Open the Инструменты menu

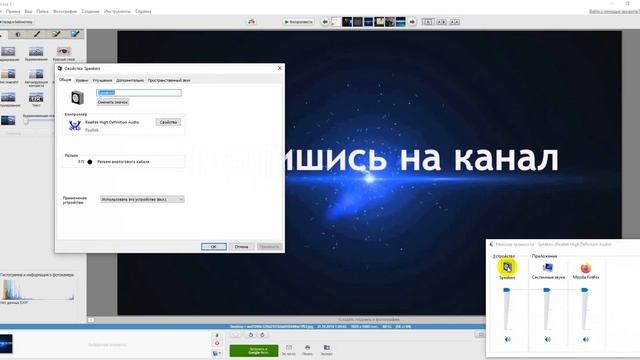pos(117,11)
